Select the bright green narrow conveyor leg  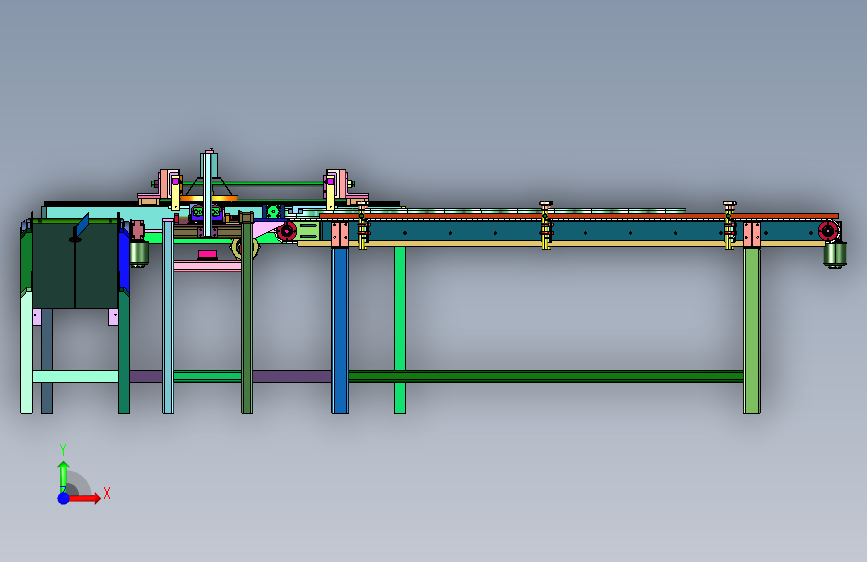[400, 330]
